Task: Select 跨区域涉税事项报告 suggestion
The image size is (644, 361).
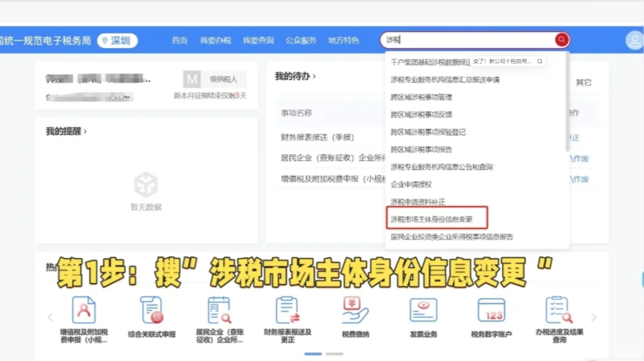Action: 421,150
